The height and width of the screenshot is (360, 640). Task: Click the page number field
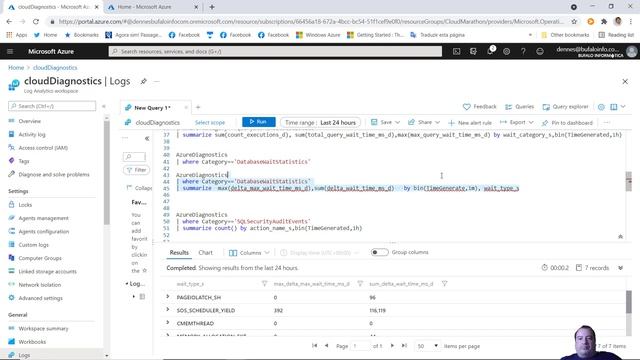click(360, 346)
